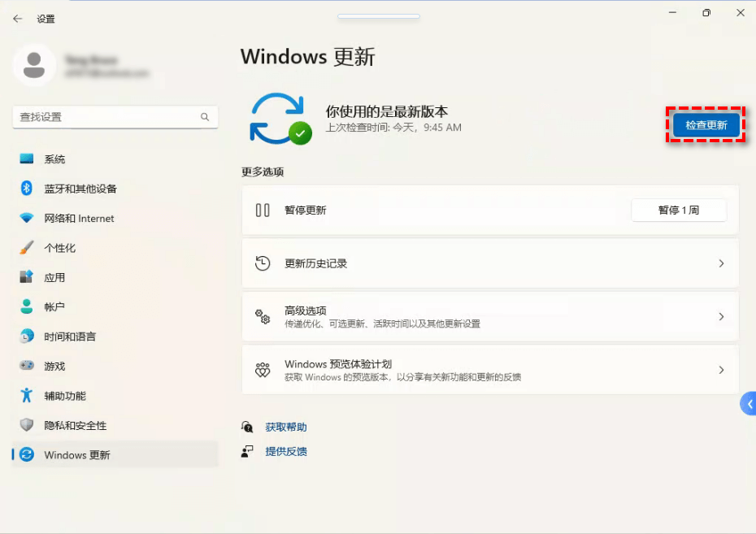Click the 检查更新 button

tap(704, 125)
